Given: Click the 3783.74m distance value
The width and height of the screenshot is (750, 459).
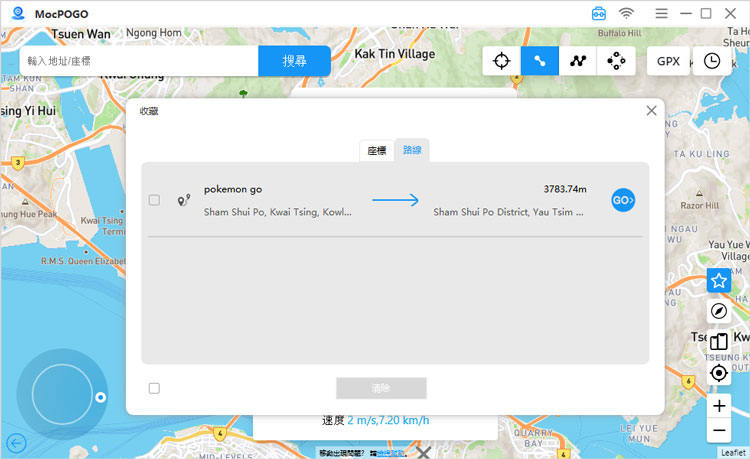Looking at the screenshot, I should (565, 189).
